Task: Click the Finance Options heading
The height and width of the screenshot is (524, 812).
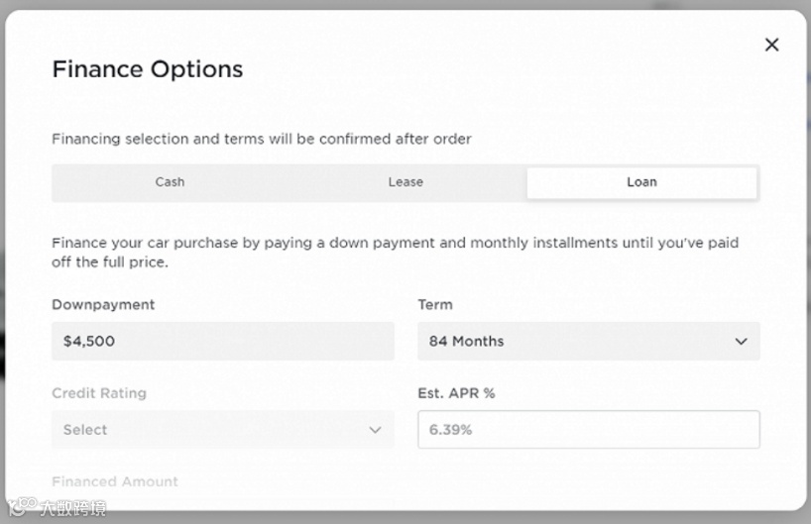Action: pyautogui.click(x=148, y=69)
